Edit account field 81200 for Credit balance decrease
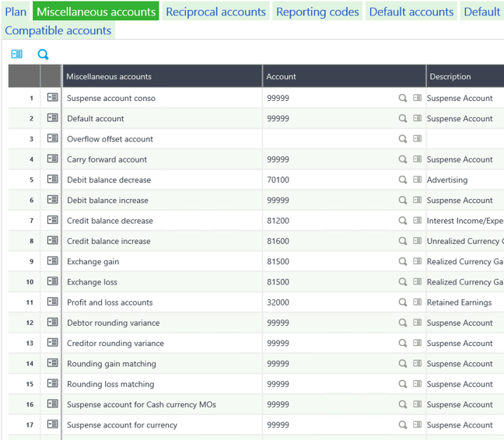 pos(328,221)
